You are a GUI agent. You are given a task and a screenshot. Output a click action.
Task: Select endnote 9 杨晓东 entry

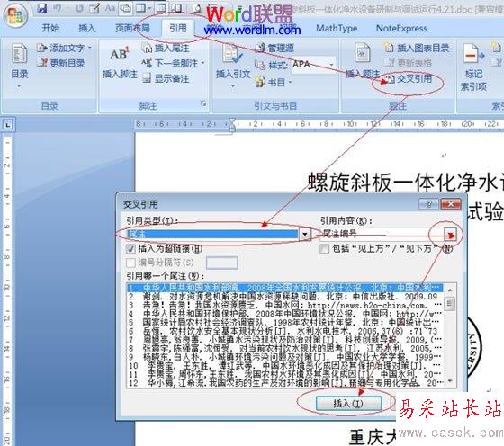click(285, 357)
